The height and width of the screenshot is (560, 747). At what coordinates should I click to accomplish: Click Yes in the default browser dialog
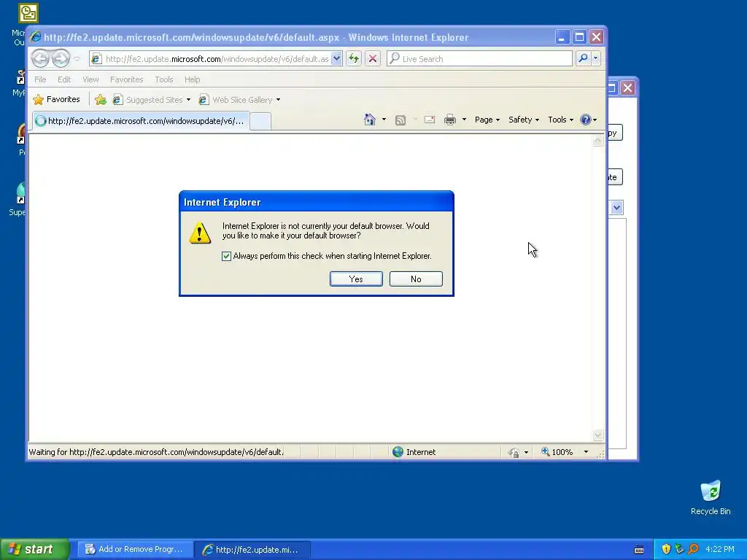pos(356,279)
